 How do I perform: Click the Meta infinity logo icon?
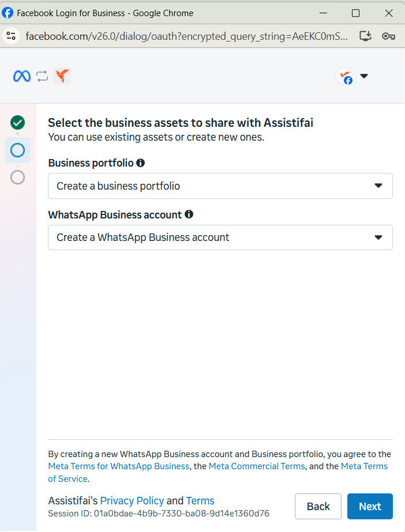[22, 76]
